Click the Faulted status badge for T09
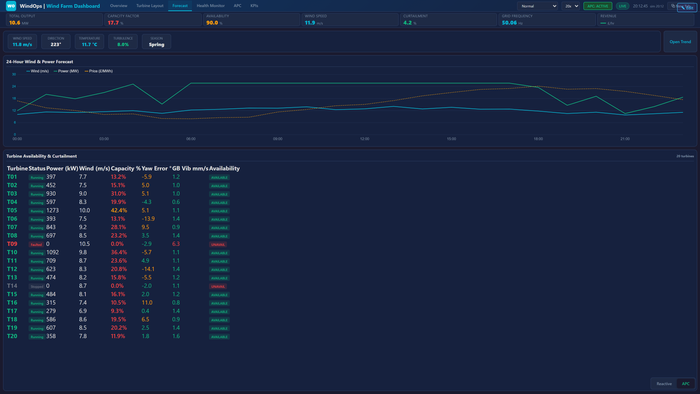 click(36, 245)
